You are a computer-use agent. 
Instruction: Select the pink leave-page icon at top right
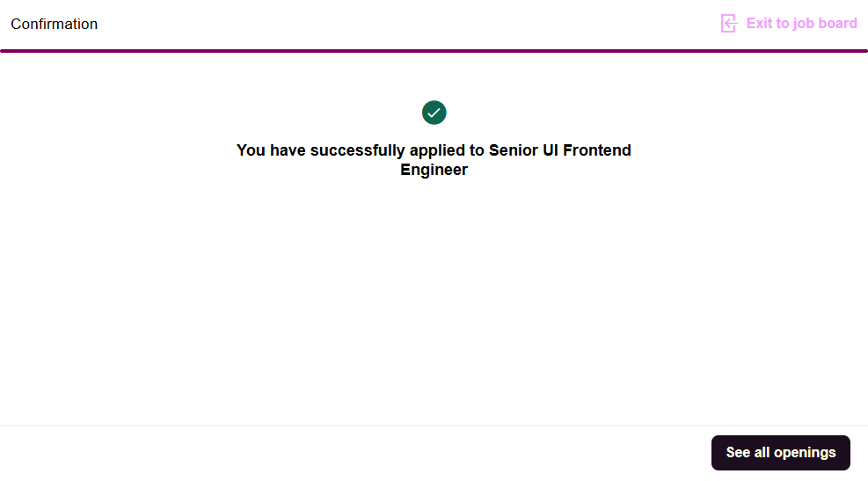tap(728, 24)
